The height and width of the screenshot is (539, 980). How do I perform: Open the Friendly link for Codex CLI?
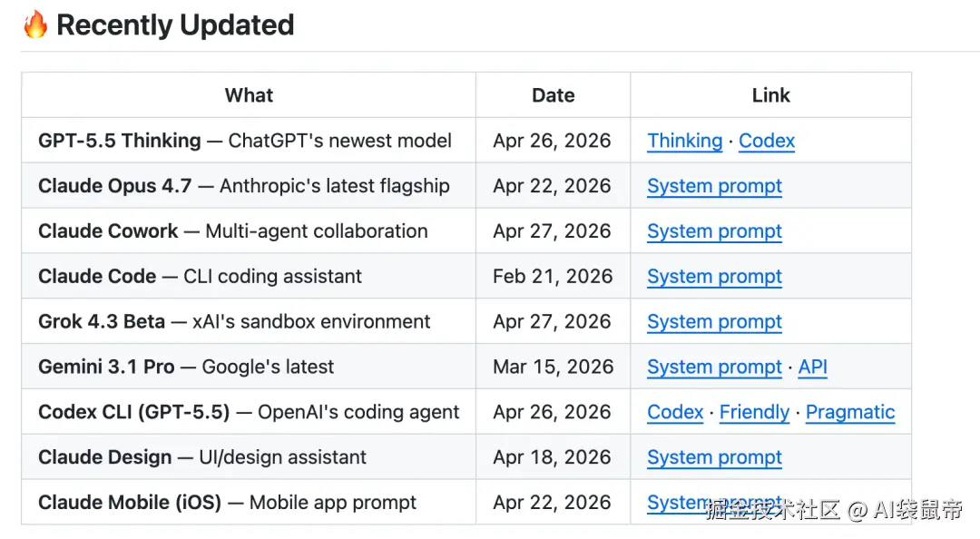[754, 412]
